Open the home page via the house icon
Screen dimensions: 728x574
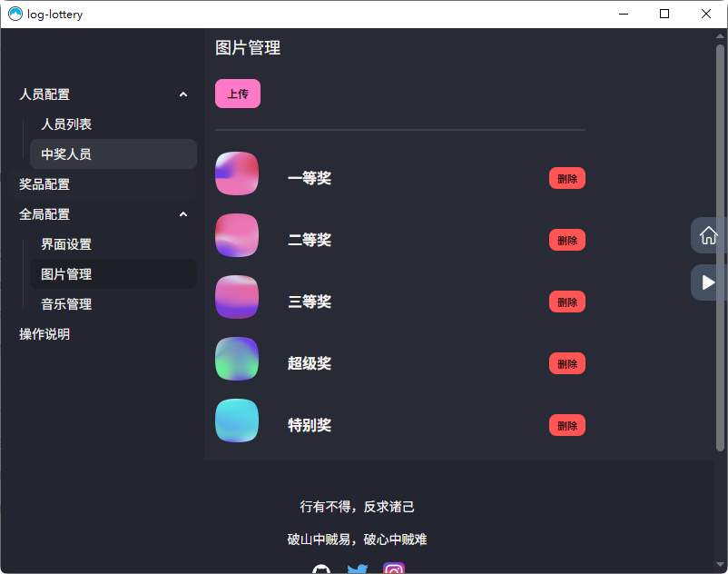pyautogui.click(x=708, y=235)
